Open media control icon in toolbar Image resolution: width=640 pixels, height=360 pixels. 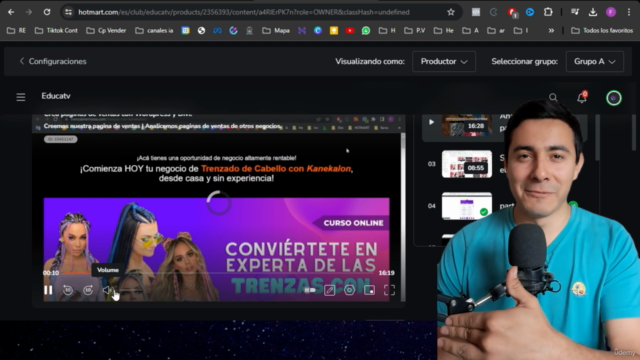pos(575,12)
